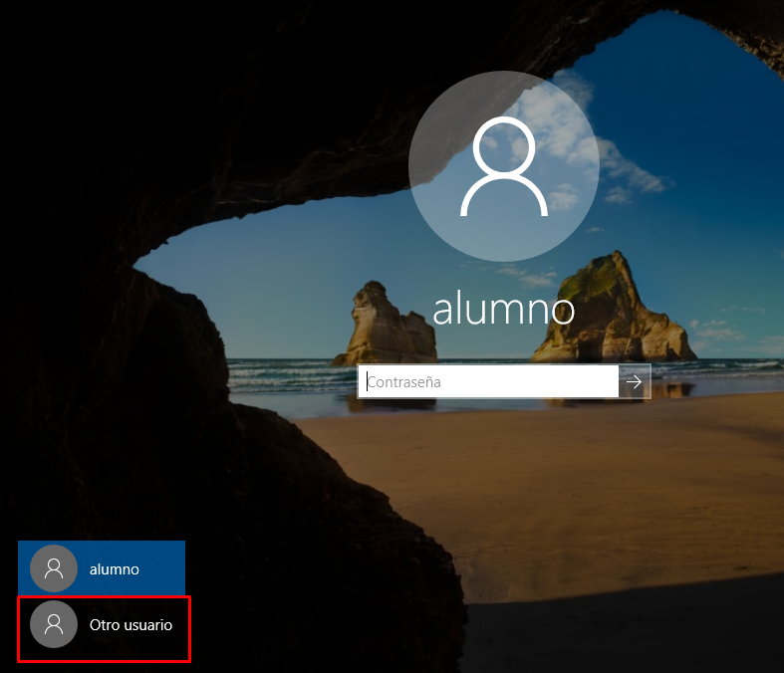Click the head of the large user silhouette
Viewport: 784px width, 673px height.
(x=504, y=147)
